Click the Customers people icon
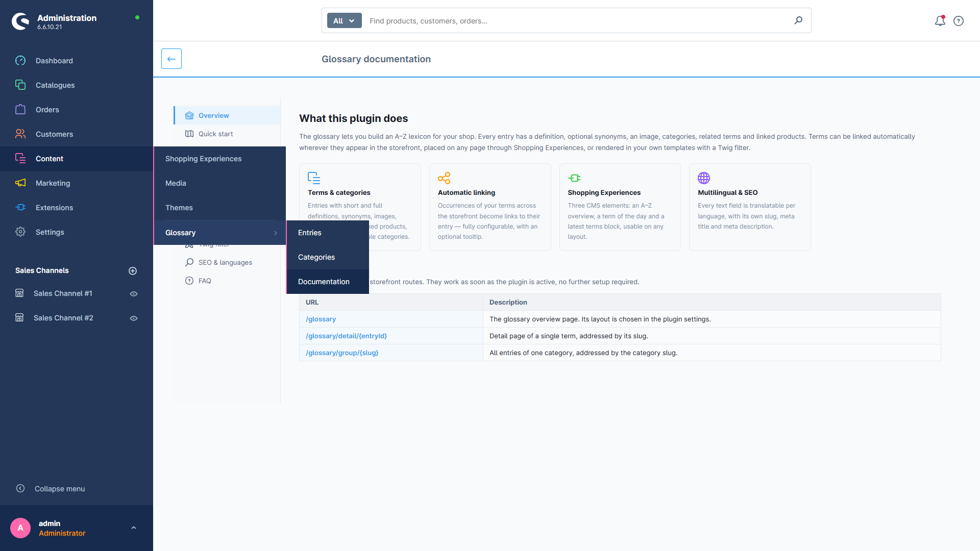Viewport: 980px width, 551px height. coord(20,134)
